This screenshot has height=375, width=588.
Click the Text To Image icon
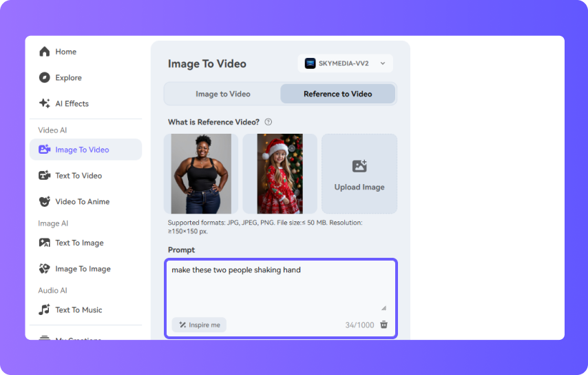coord(44,243)
